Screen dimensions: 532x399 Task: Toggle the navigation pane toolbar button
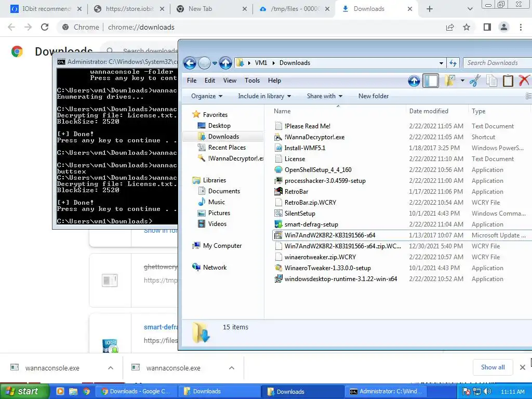coord(431,81)
